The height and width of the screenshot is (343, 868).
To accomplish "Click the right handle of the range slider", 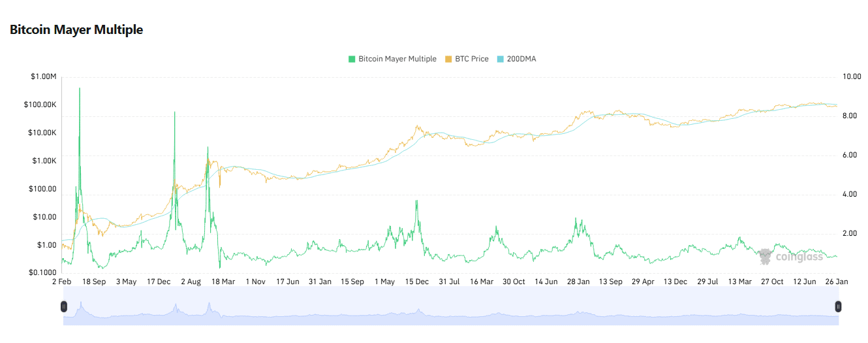I will coord(838,306).
